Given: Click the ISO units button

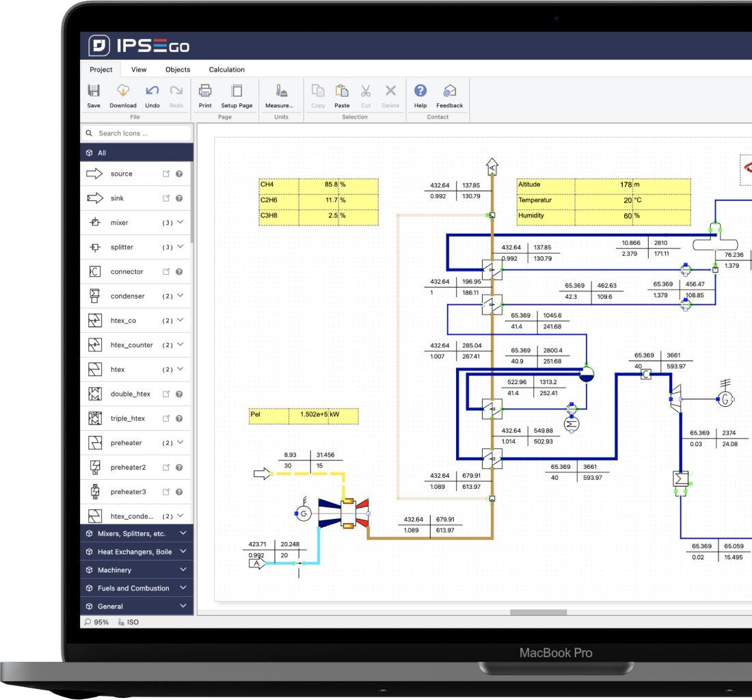Looking at the screenshot, I should [128, 621].
